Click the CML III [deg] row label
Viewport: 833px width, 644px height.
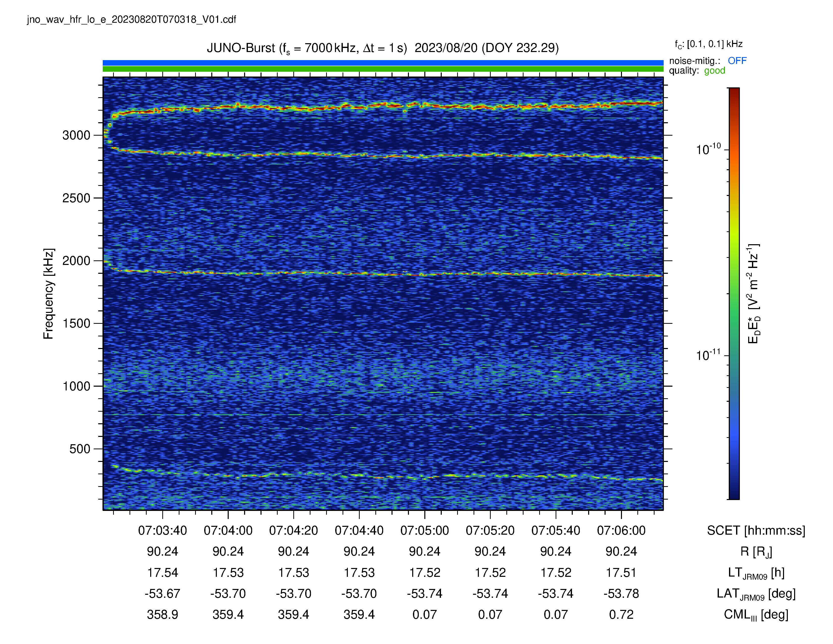tap(756, 615)
